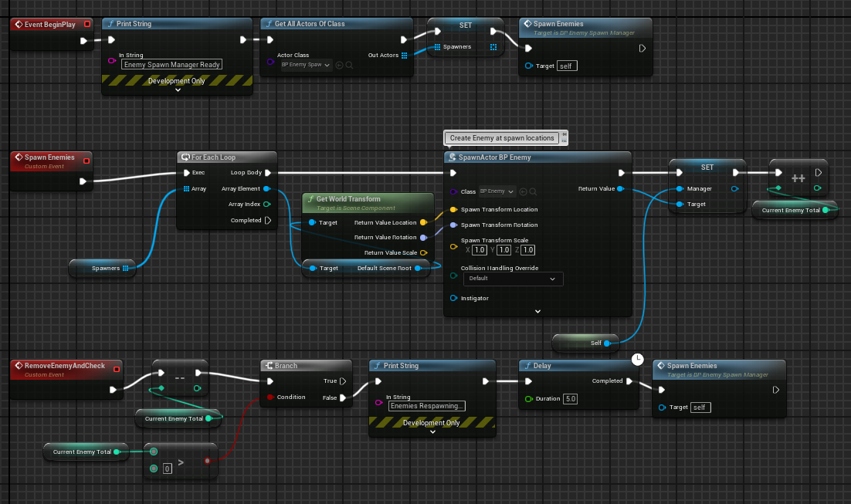Click RemoveEnemyAndCheck event title
The image size is (851, 504).
point(65,366)
